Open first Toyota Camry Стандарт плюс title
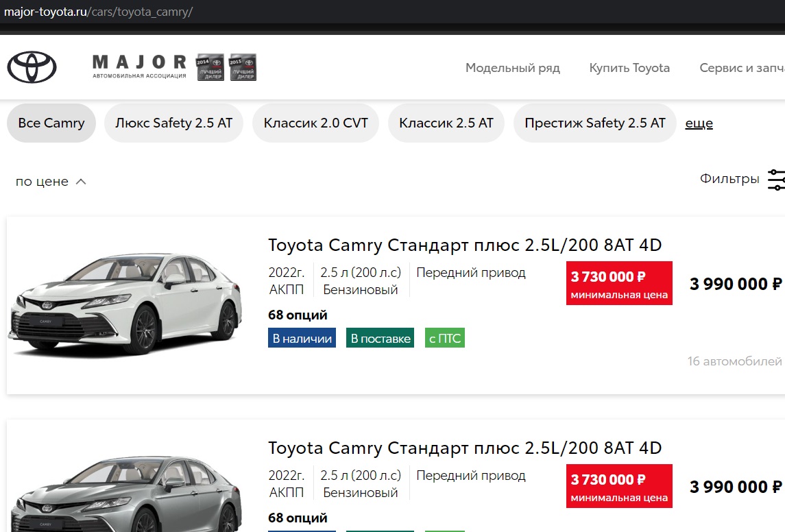Viewport: 785px width, 532px height. coord(465,245)
